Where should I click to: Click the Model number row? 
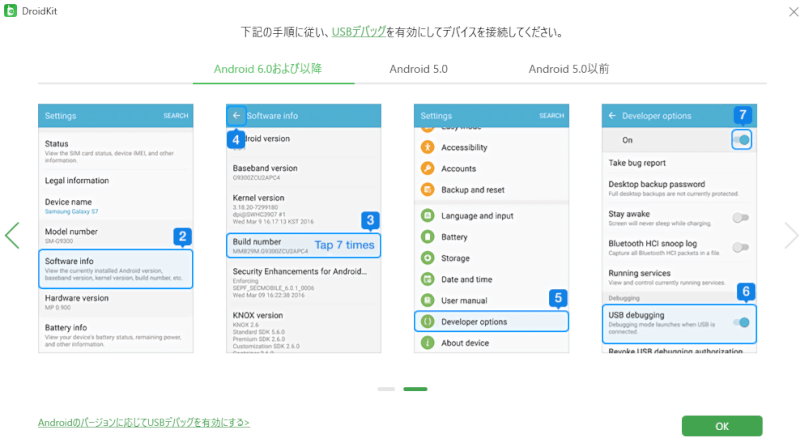click(x=116, y=235)
